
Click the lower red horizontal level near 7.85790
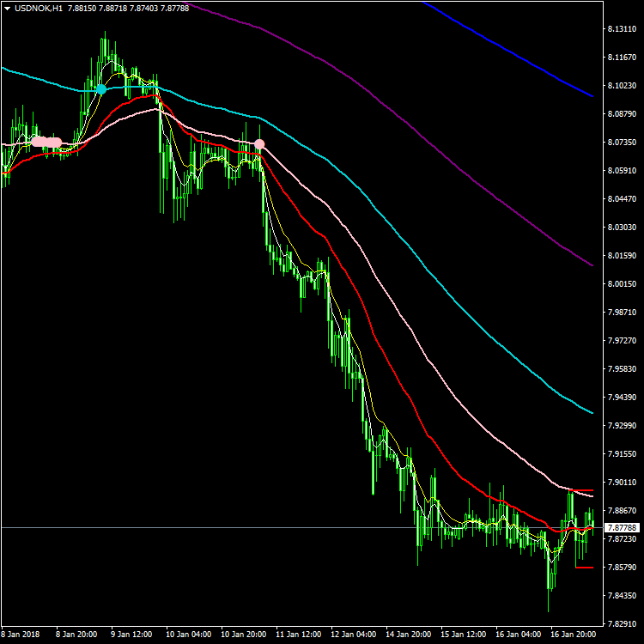click(x=585, y=568)
